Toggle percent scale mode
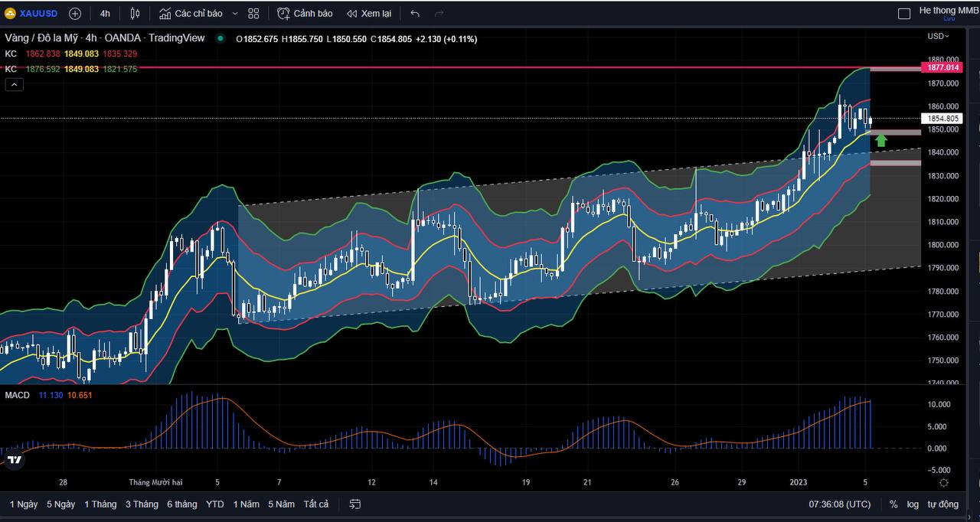Image resolution: width=980 pixels, height=522 pixels. [893, 504]
